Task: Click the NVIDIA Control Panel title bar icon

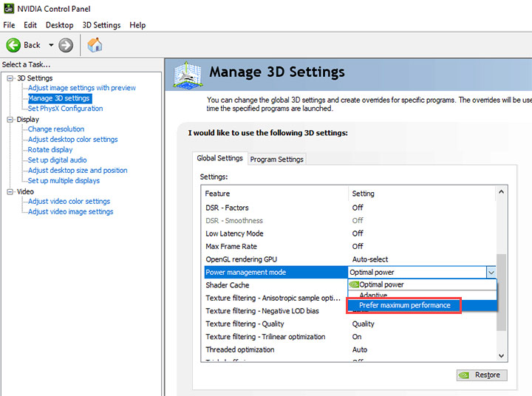Action: 8,8
